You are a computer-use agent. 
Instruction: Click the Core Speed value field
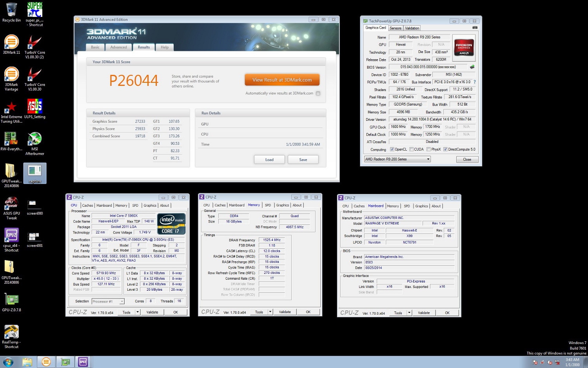pyautogui.click(x=106, y=273)
